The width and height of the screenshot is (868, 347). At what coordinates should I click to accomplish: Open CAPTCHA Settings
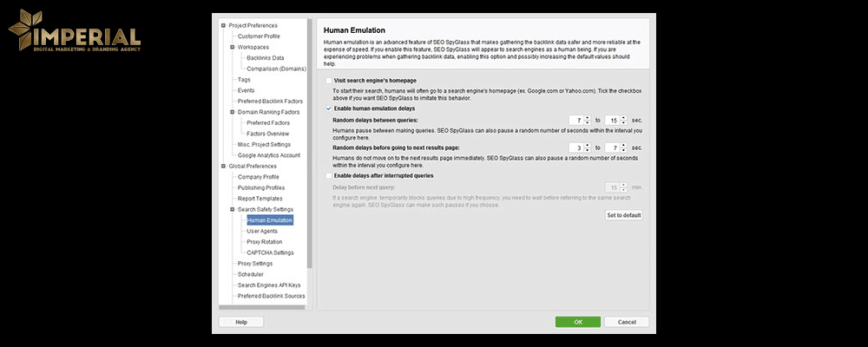[270, 252]
